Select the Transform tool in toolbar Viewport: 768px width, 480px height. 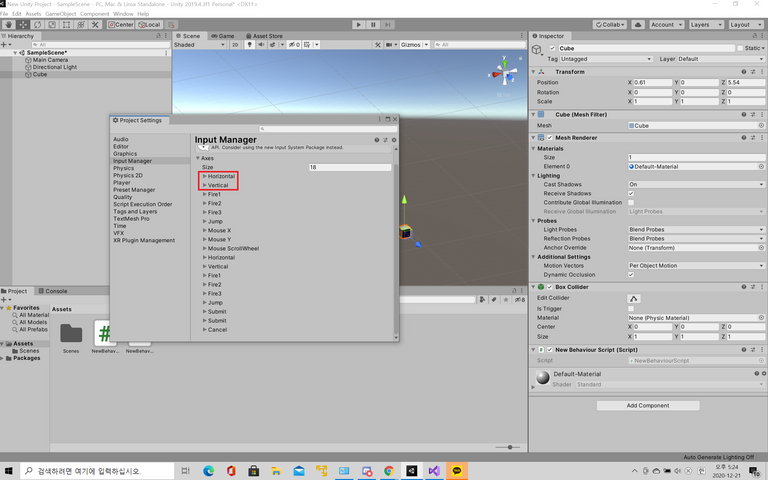(81, 24)
